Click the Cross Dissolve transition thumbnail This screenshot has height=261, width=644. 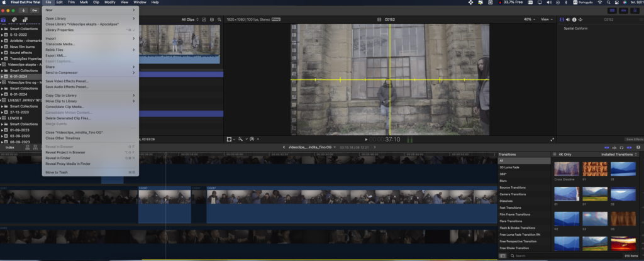click(x=567, y=169)
